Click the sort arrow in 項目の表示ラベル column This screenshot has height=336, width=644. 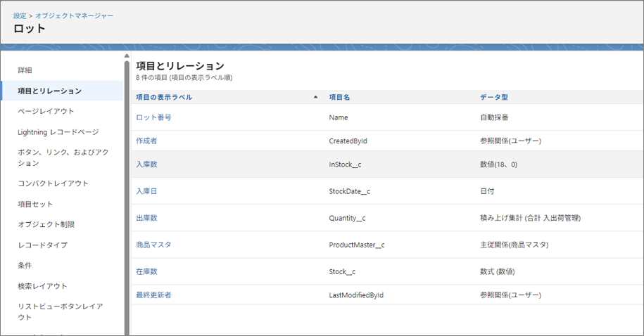tap(315, 98)
